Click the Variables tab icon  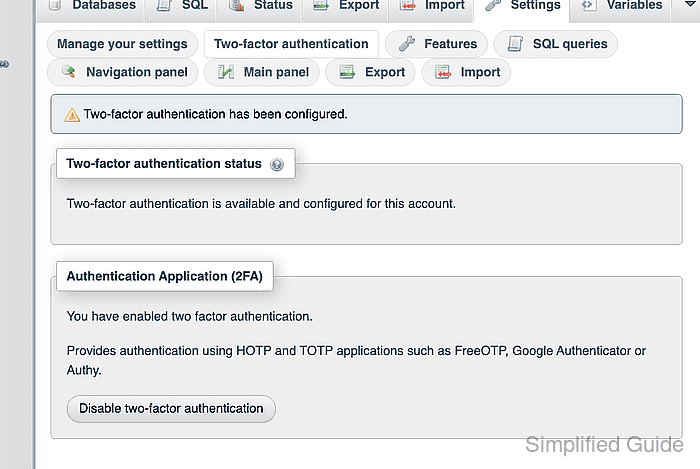588,5
